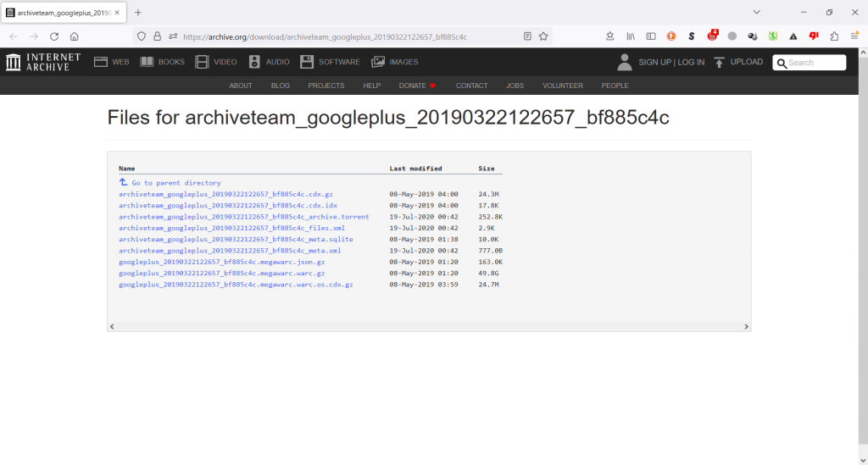Screen dimensions: 868x465
Task: Open the Blog menu item
Action: coord(280,86)
